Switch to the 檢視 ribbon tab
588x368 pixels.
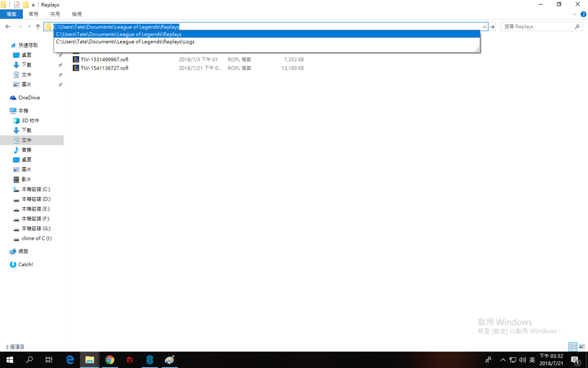(76, 14)
